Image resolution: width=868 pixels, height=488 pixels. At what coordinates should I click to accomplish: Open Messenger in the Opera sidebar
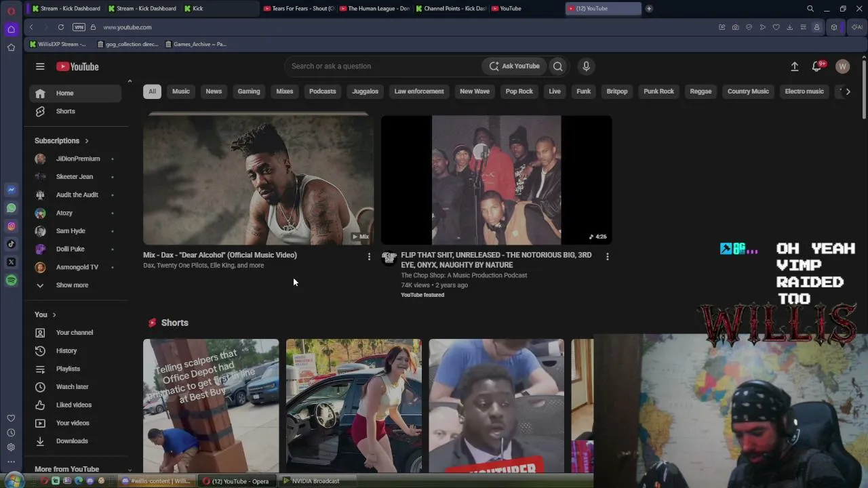click(x=11, y=190)
